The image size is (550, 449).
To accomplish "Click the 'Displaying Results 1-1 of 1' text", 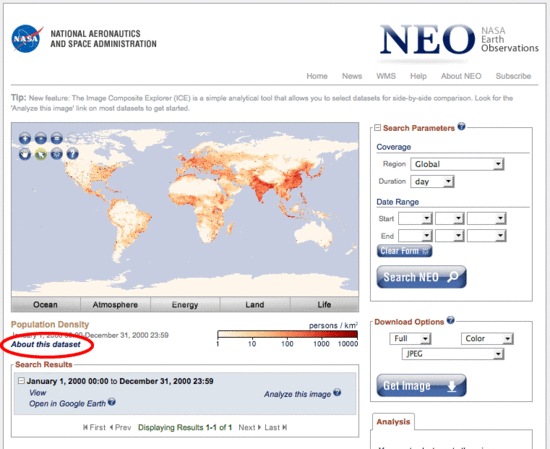I will pos(185,427).
